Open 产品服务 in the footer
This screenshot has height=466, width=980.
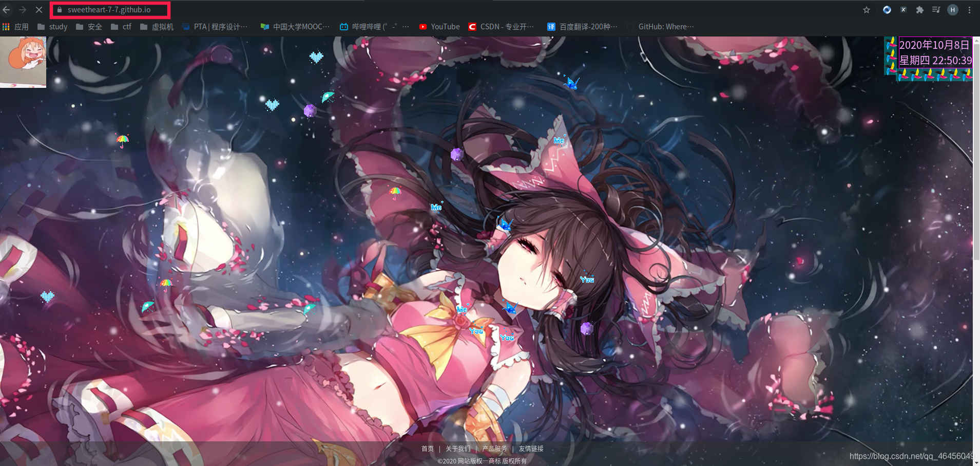[494, 449]
